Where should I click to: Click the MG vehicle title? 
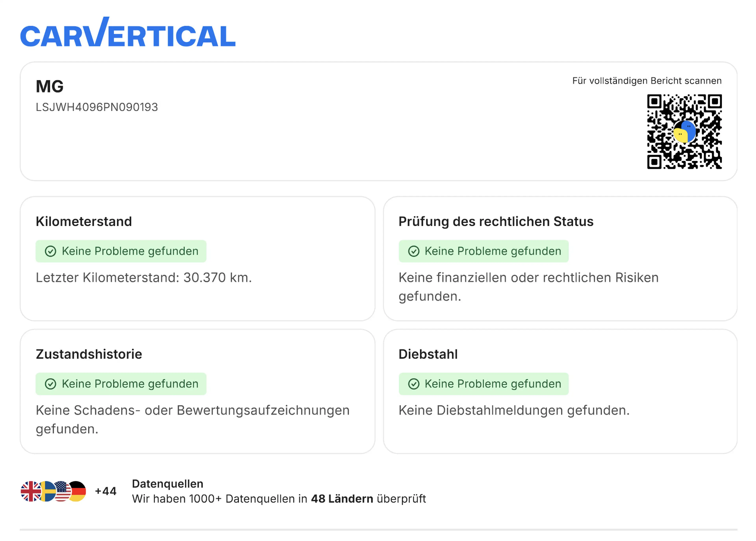pos(50,86)
